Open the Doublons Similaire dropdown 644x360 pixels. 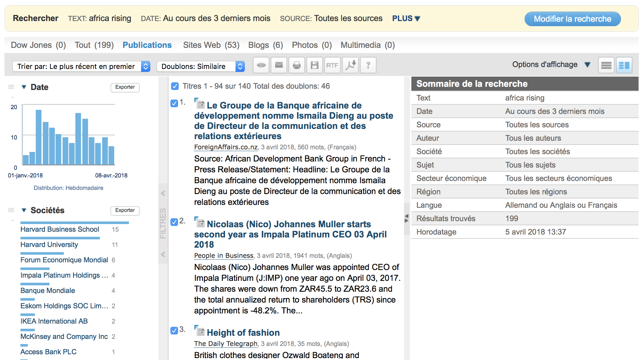coord(201,66)
